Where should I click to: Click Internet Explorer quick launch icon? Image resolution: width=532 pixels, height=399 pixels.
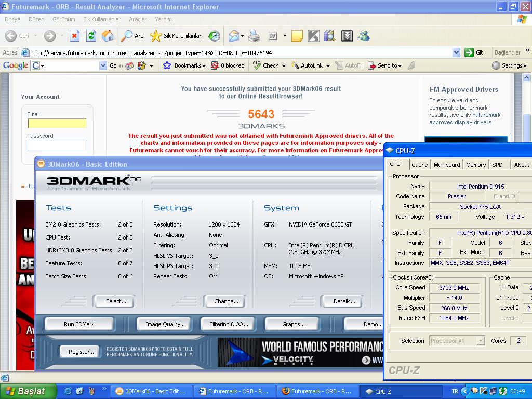pos(68,391)
